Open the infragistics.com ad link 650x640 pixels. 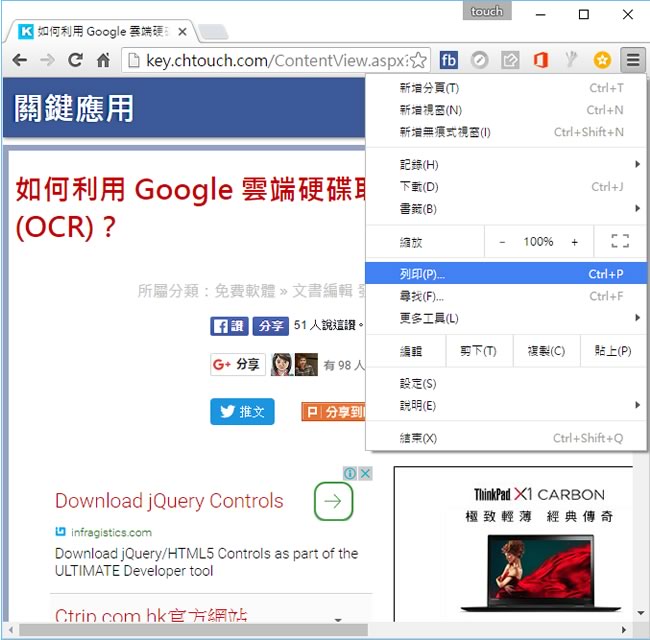[x=111, y=532]
